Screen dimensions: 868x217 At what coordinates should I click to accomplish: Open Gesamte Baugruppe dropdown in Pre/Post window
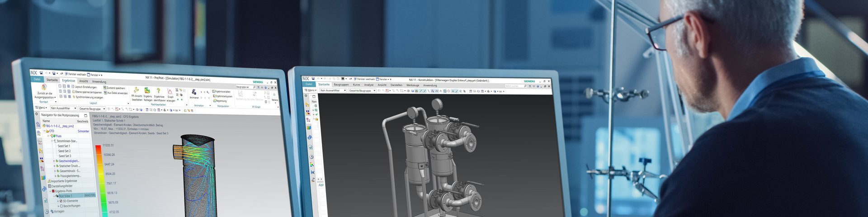click(92, 109)
